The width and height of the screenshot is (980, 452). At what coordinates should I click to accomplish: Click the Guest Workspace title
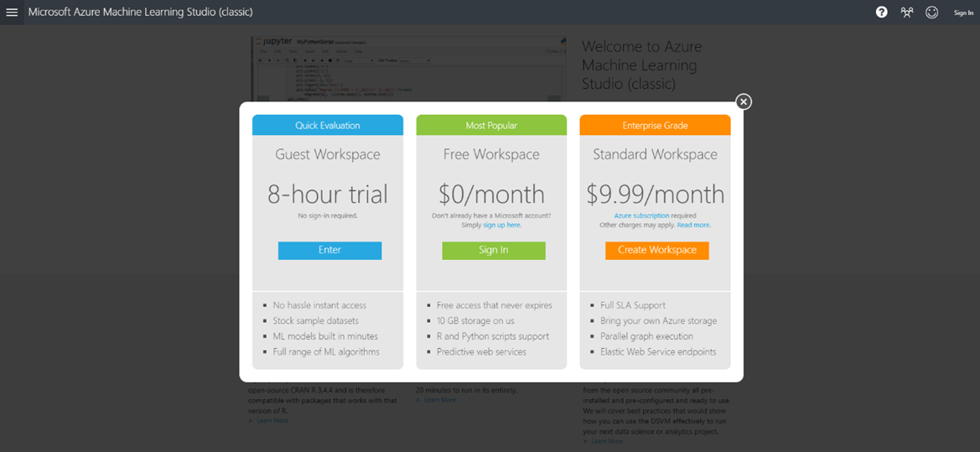(328, 153)
